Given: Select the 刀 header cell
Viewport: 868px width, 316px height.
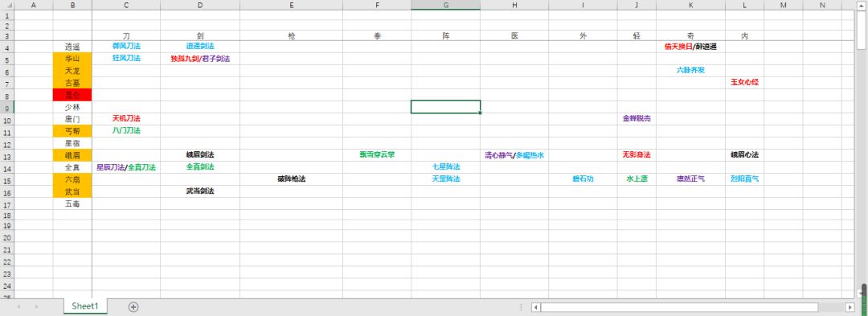Looking at the screenshot, I should pos(126,35).
